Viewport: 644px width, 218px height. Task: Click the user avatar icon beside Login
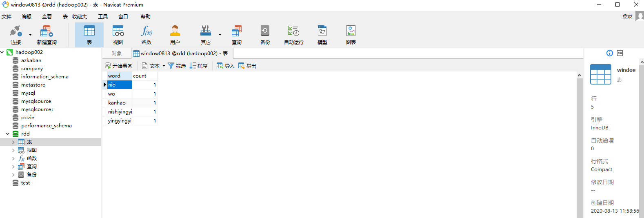coord(640,16)
